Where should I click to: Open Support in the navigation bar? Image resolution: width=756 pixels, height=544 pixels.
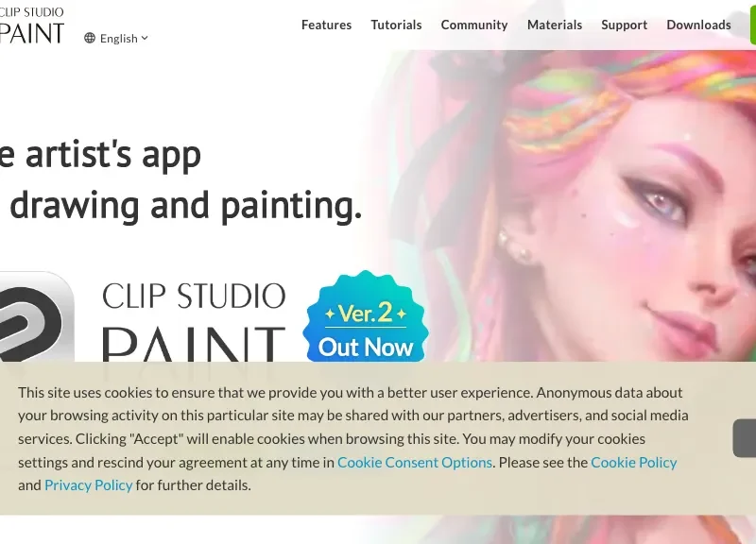coord(625,25)
